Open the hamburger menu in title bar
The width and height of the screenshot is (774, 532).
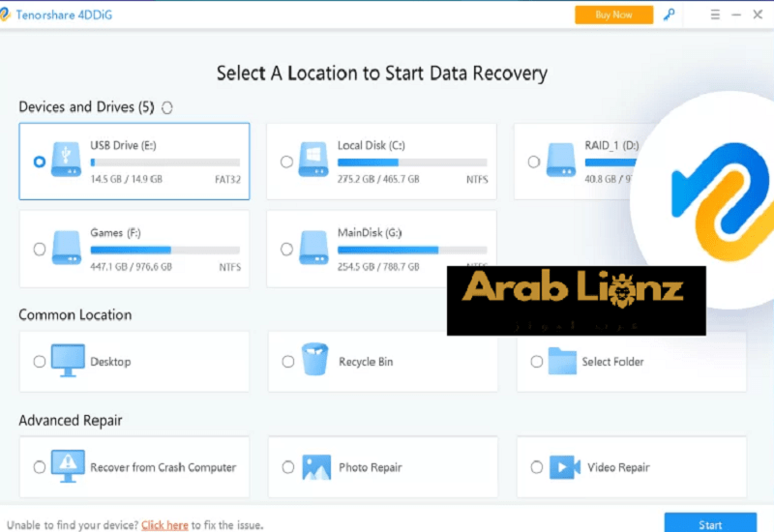715,15
